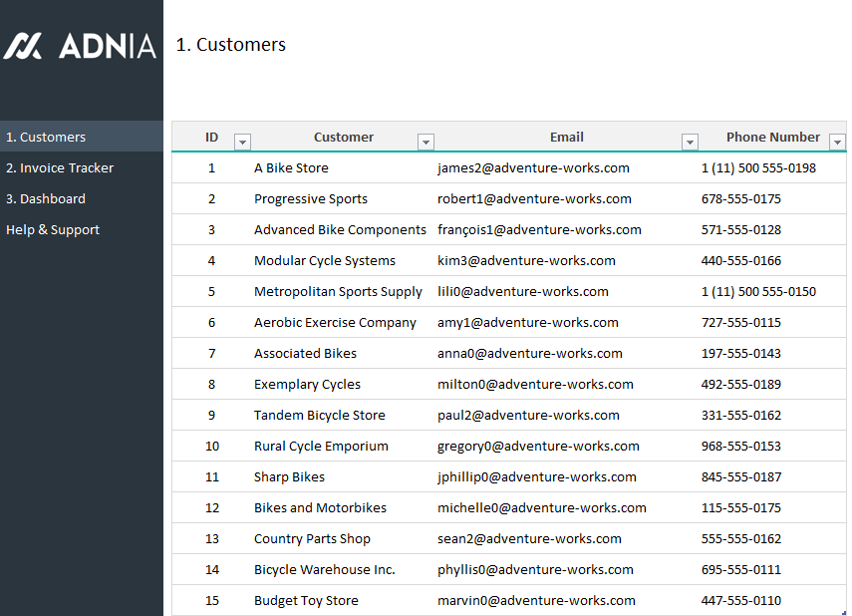Open the ID column filter dropdown
The image size is (852, 616).
pos(242,143)
